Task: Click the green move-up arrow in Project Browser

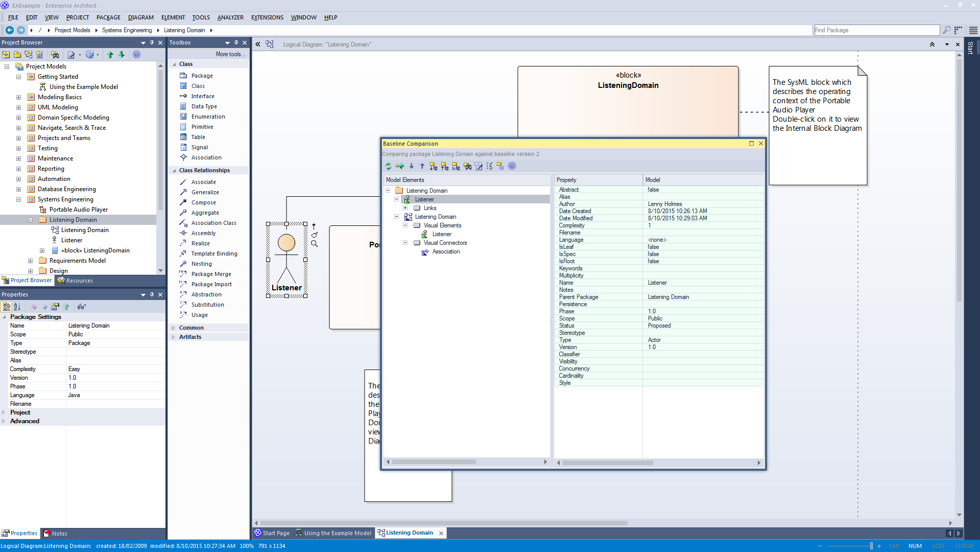Action: 110,55
